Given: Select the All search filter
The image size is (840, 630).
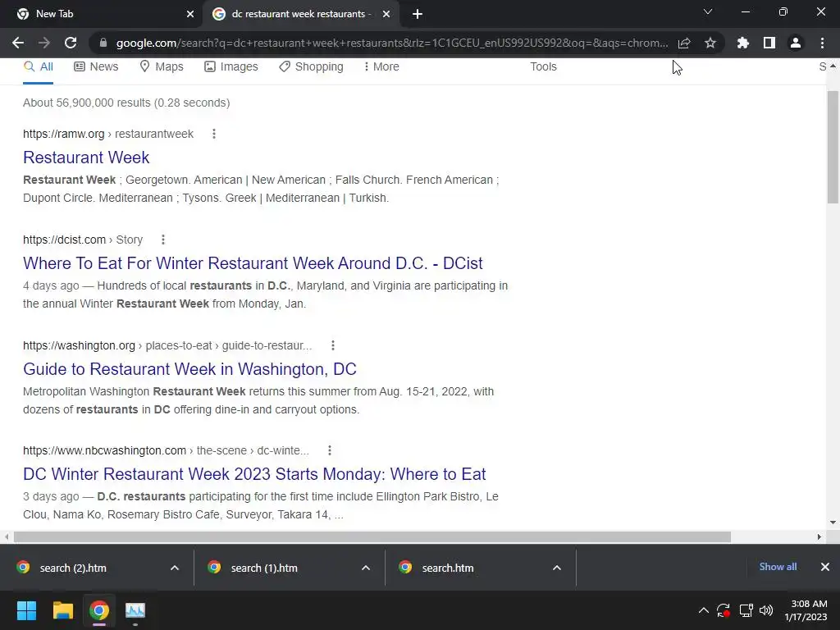Looking at the screenshot, I should 38,66.
